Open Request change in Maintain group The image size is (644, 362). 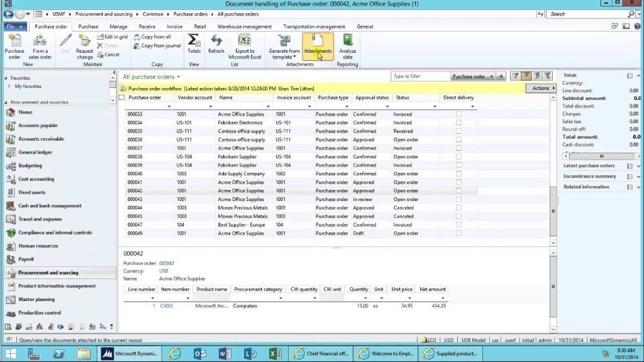pos(84,47)
